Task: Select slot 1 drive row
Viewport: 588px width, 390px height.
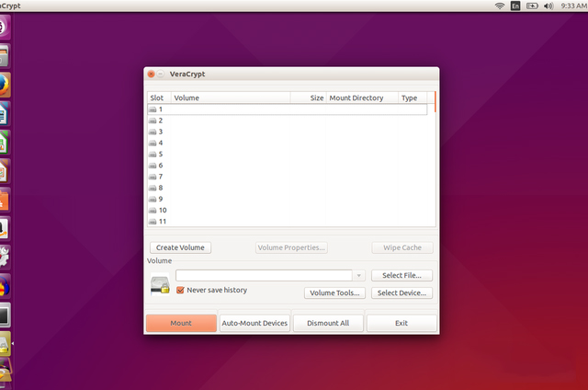Action: point(288,109)
